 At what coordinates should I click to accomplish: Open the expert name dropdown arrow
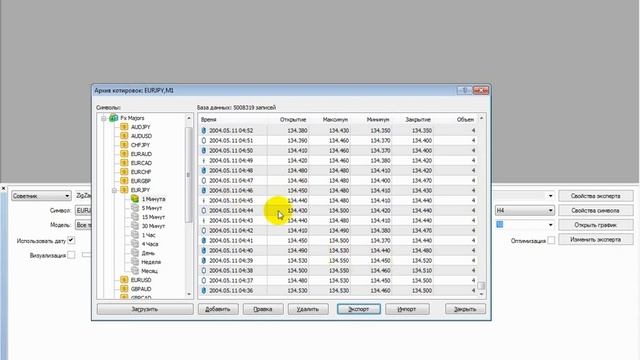(550, 196)
